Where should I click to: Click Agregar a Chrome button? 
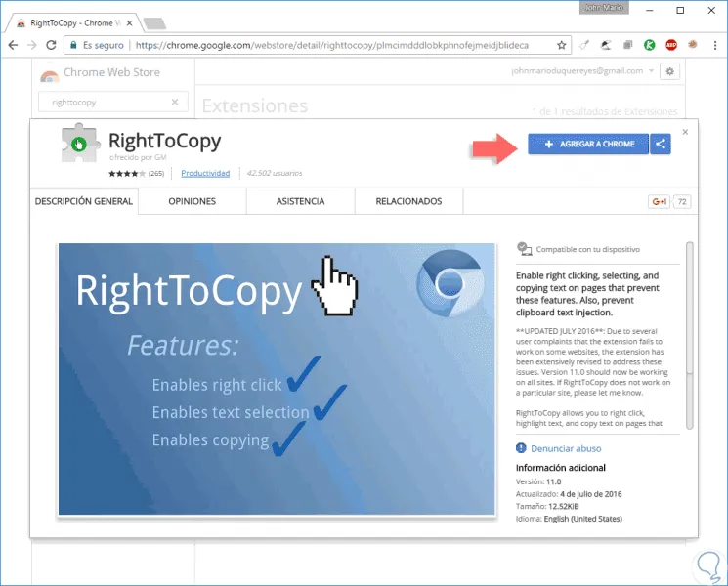pos(588,144)
